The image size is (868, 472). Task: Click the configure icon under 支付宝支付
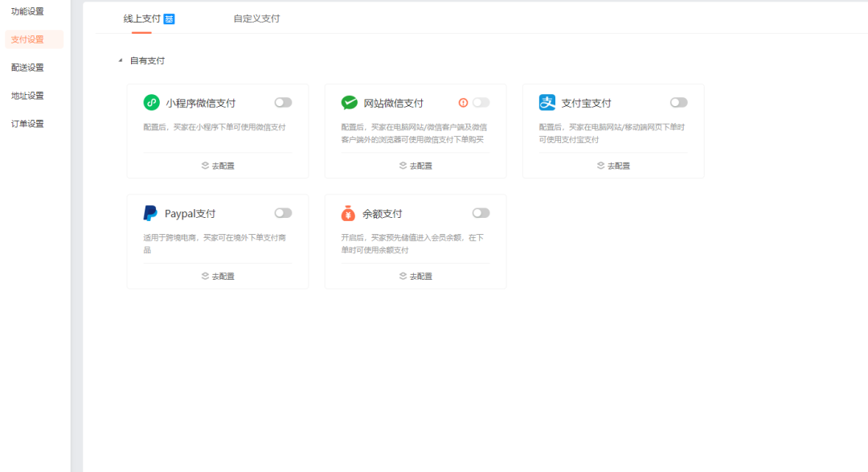[x=600, y=165]
